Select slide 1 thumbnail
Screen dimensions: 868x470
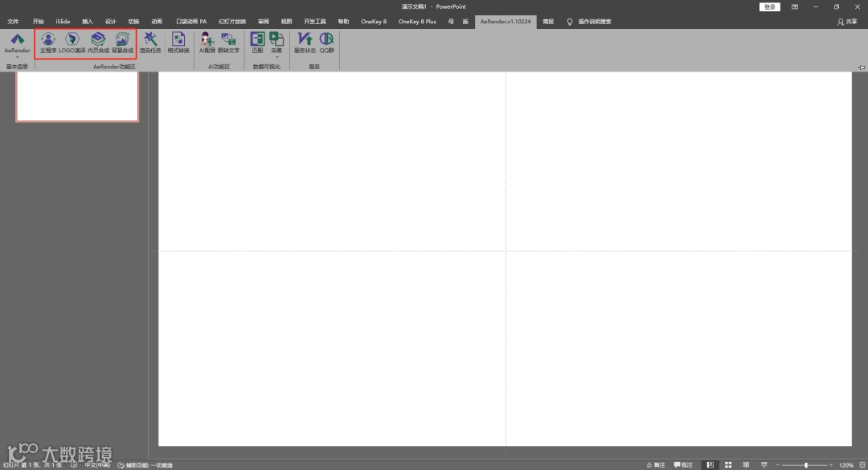point(77,96)
